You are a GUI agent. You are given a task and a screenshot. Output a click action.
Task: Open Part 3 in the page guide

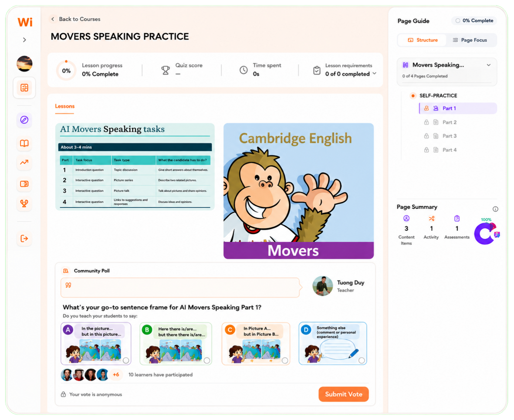click(x=450, y=136)
